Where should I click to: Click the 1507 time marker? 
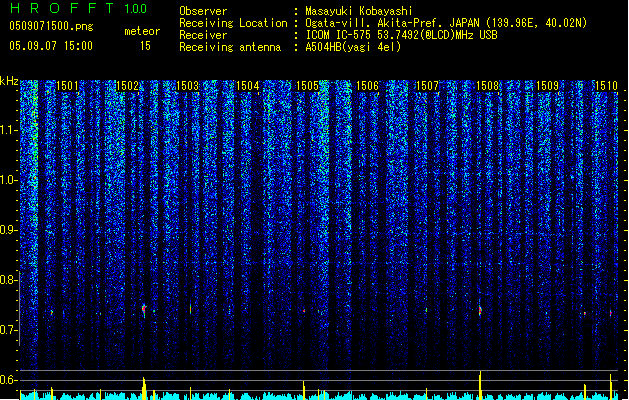coord(428,85)
